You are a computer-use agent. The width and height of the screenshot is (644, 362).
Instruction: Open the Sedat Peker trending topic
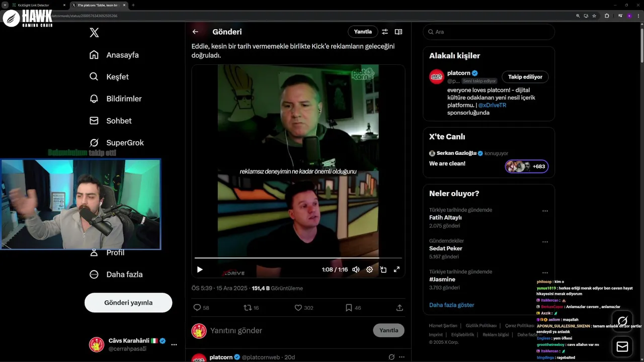click(x=446, y=248)
